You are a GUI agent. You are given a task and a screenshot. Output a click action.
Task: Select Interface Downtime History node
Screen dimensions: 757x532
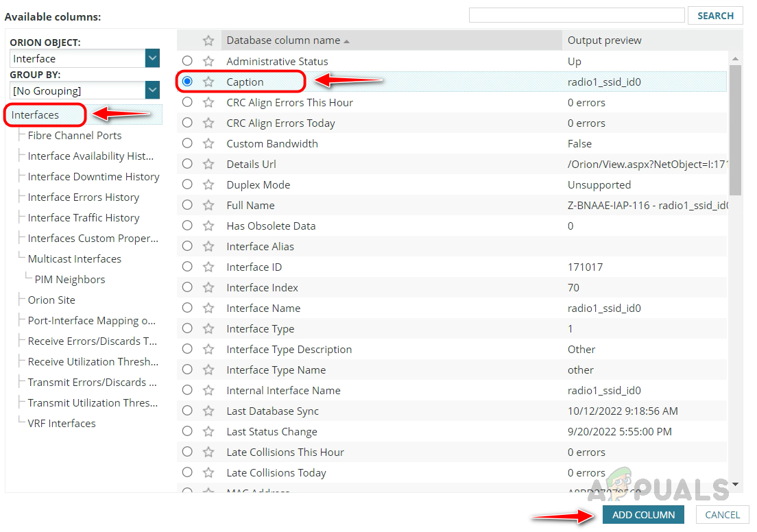pyautogui.click(x=93, y=177)
